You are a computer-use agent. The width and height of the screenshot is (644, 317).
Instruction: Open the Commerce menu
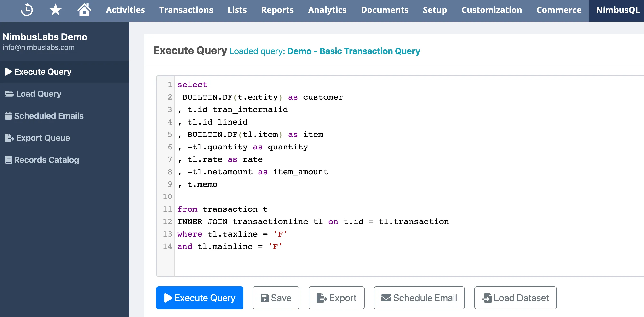(559, 10)
